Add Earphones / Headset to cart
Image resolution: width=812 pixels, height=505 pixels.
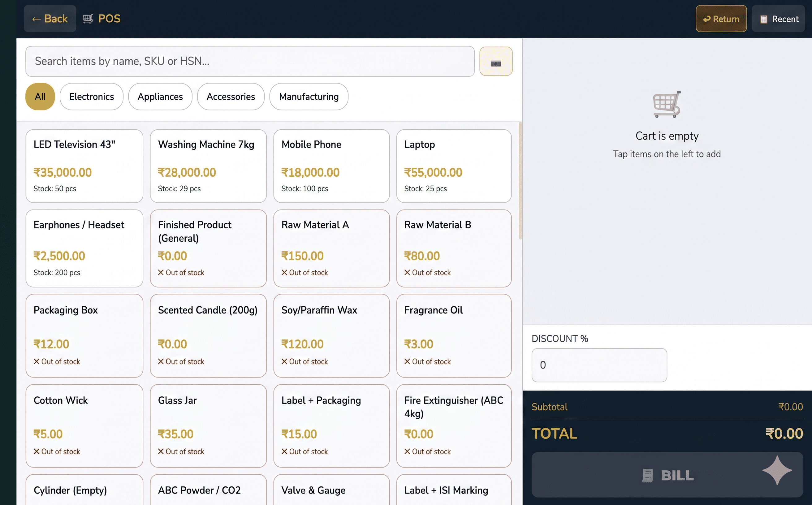(x=84, y=248)
